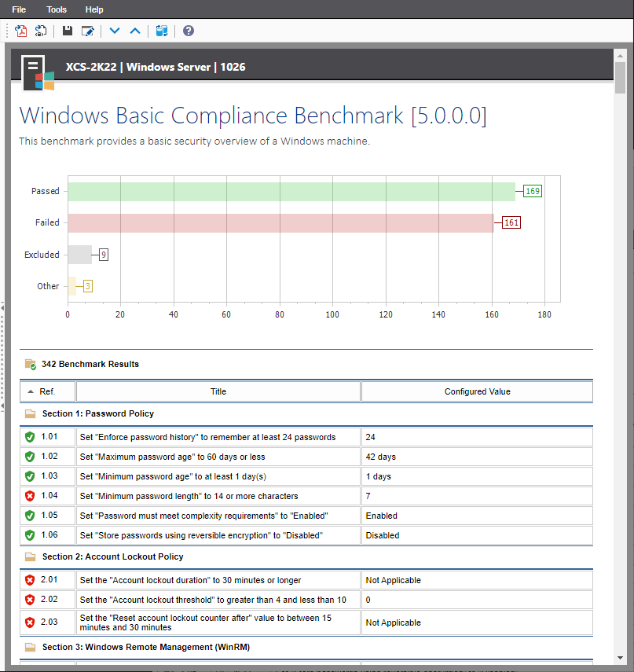
Task: Click the database compare/sync icon
Action: pyautogui.click(x=162, y=31)
